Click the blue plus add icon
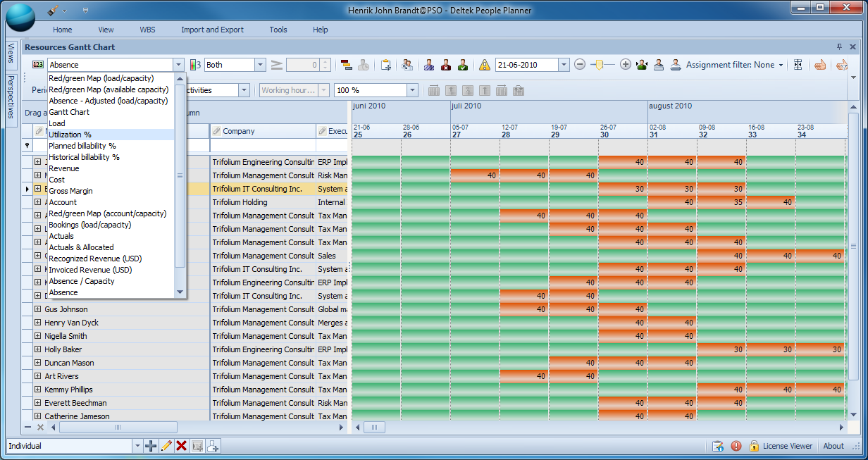This screenshot has height=460, width=868. click(151, 446)
